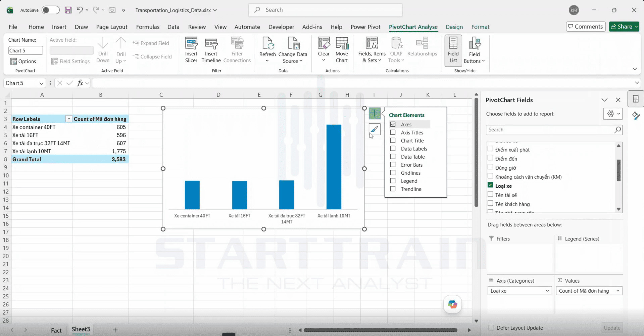Open the Name Box dropdown
The width and height of the screenshot is (644, 336).
(41, 83)
